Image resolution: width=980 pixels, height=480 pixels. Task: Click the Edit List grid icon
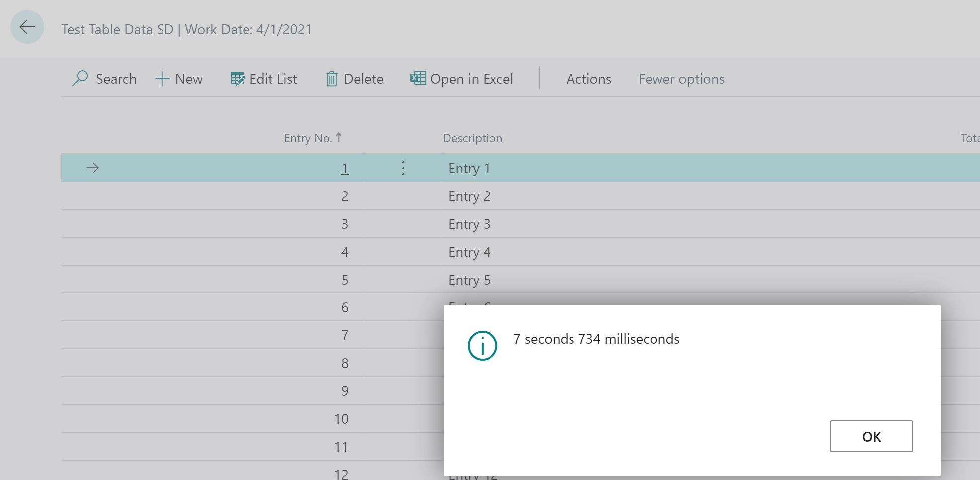(x=238, y=79)
